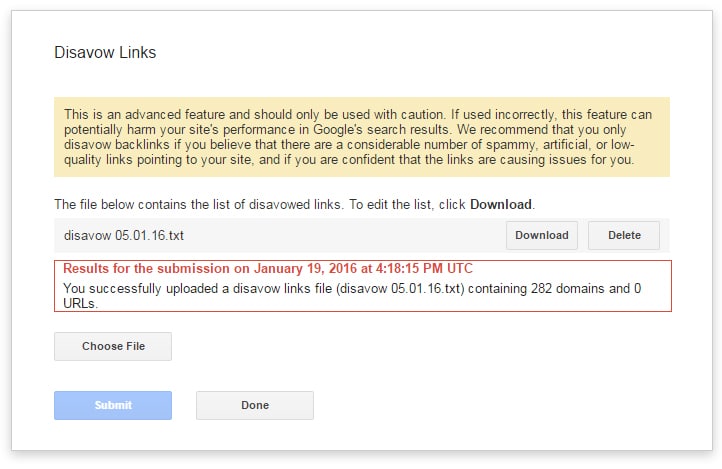The width and height of the screenshot is (722, 469).
Task: Click the Disavow Links heading
Action: point(105,52)
